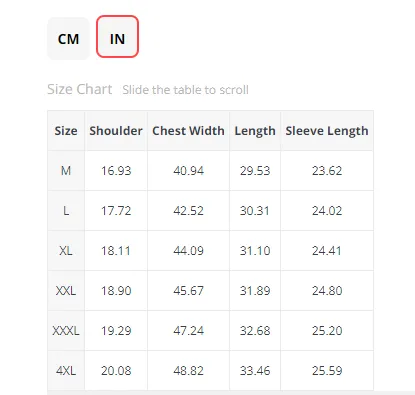Click the 'Slide the table to scroll' hint
This screenshot has height=395, width=415.
tap(185, 90)
